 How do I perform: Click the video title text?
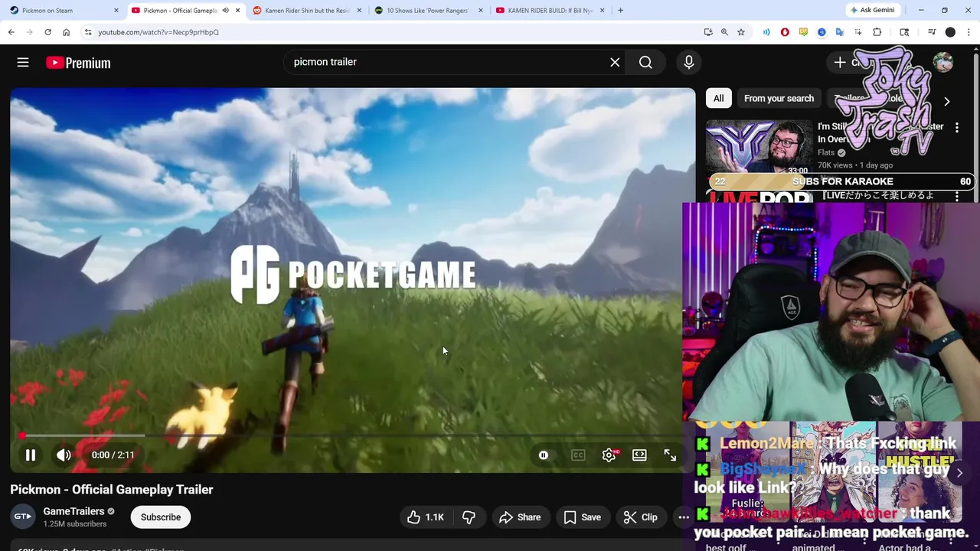112,490
